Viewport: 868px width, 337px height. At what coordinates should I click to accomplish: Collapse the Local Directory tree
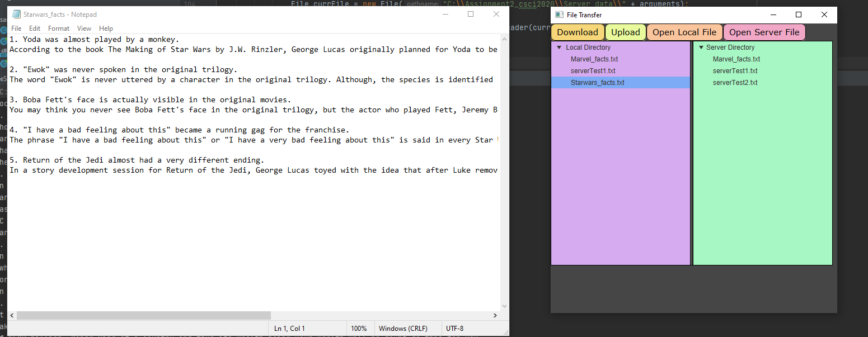tap(559, 48)
